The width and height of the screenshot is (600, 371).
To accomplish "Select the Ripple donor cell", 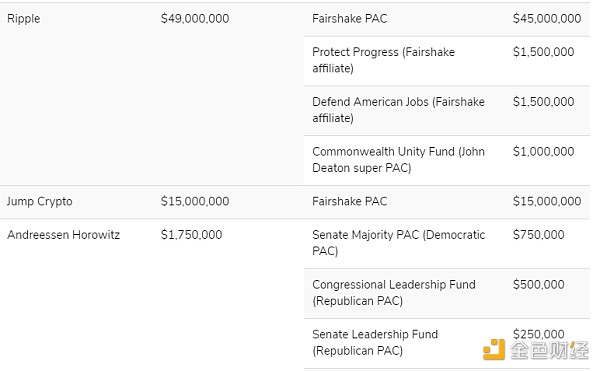I will (24, 18).
